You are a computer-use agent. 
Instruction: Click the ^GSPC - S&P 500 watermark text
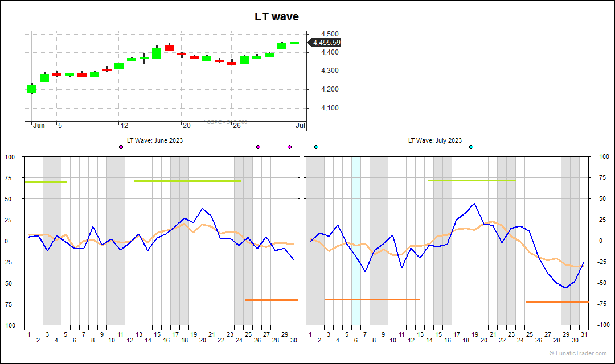click(x=225, y=121)
